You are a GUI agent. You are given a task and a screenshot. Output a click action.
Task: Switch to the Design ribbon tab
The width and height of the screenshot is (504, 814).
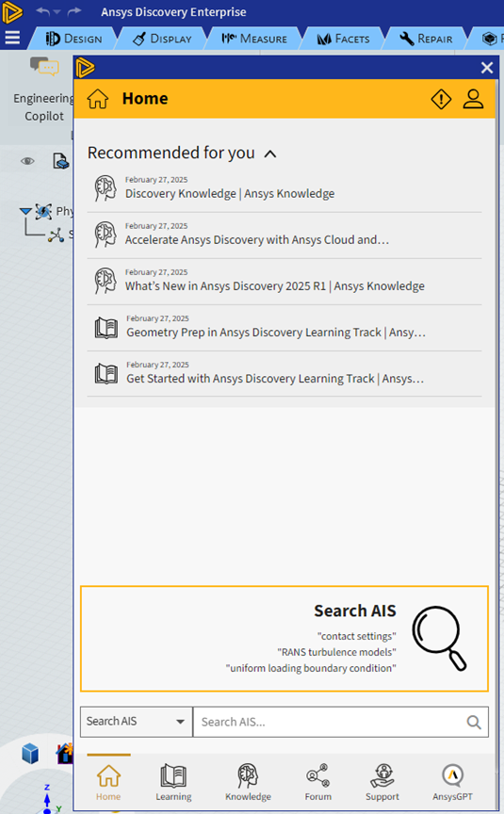[x=73, y=39]
